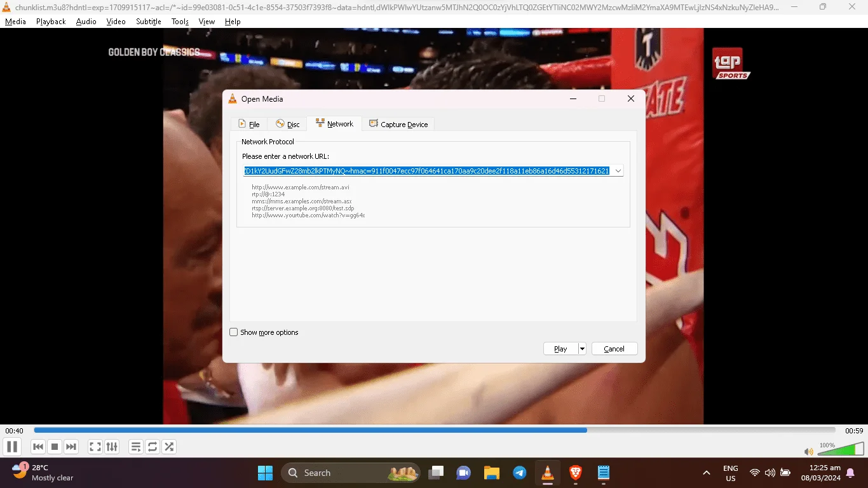Switch to the Disc tab

click(x=287, y=124)
